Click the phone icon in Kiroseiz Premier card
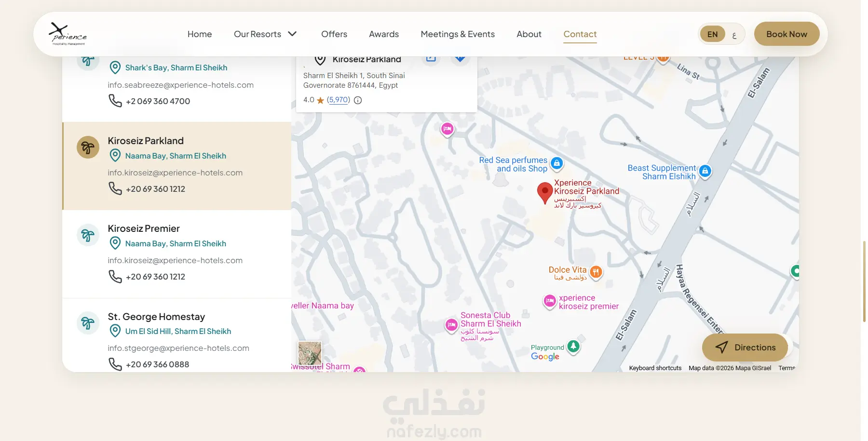 point(115,276)
